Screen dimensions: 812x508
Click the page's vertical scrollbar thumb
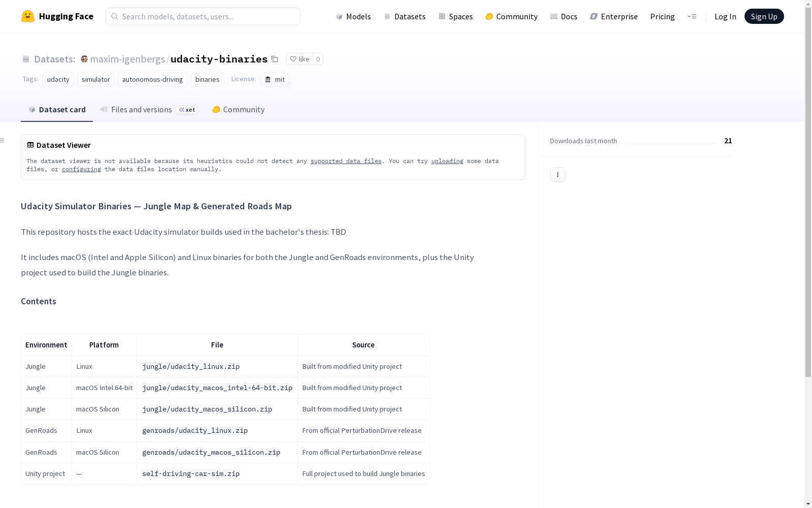point(808,193)
